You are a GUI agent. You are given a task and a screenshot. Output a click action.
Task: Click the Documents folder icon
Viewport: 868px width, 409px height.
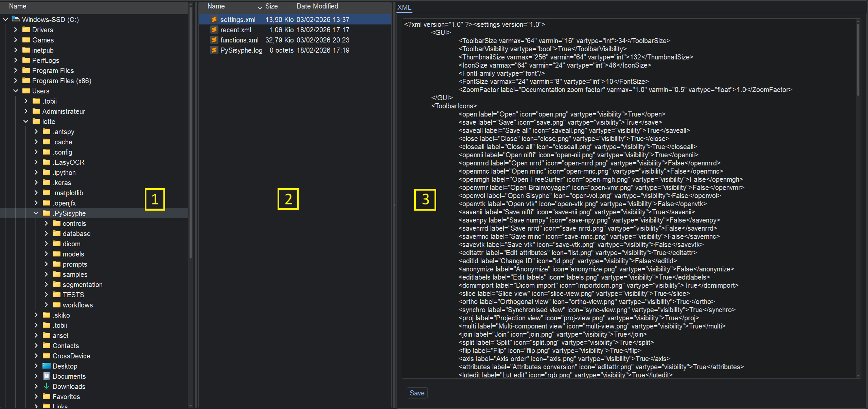[x=47, y=376]
